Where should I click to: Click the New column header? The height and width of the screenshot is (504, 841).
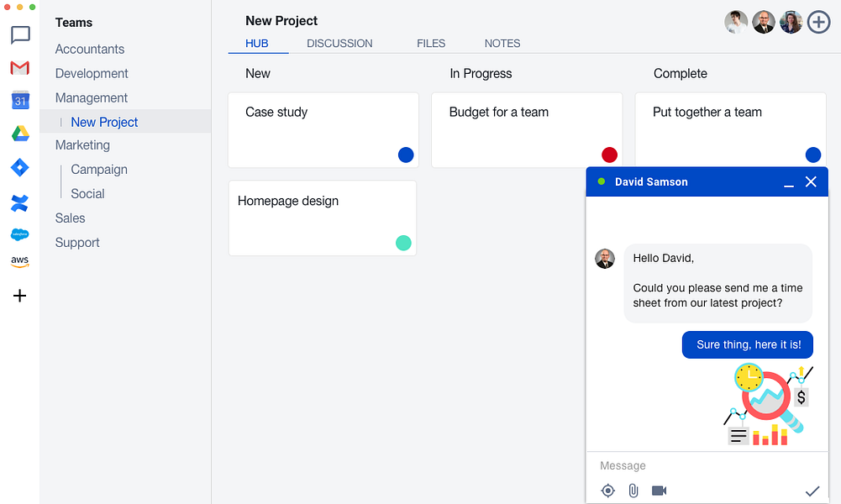click(x=257, y=73)
